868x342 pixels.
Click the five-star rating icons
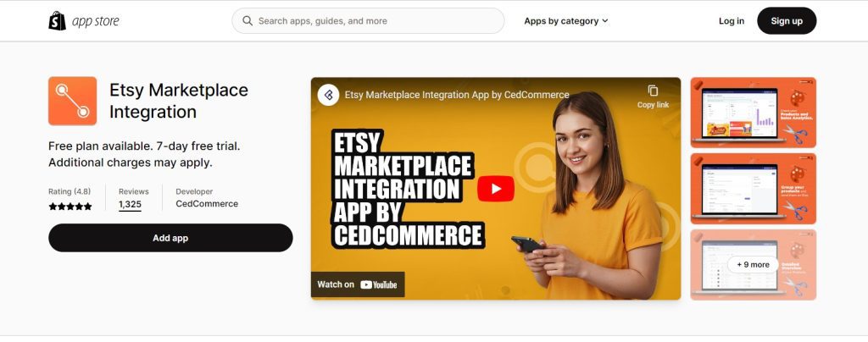70,207
